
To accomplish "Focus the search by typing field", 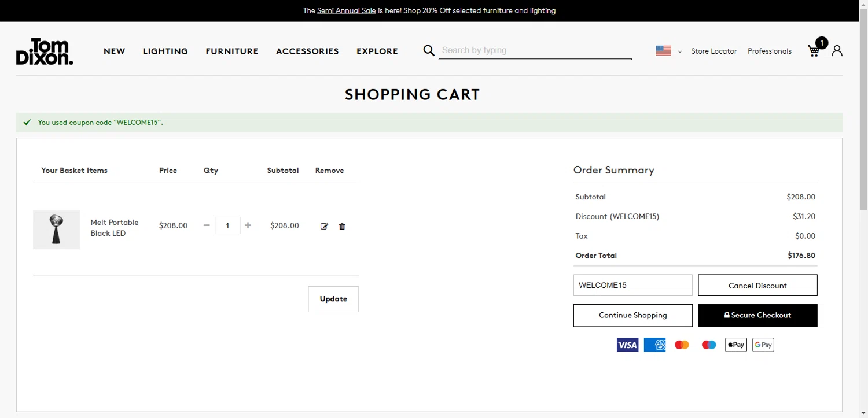I will pos(535,51).
